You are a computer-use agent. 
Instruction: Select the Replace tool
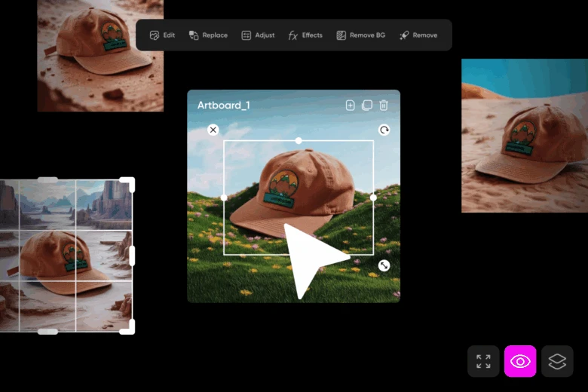207,35
